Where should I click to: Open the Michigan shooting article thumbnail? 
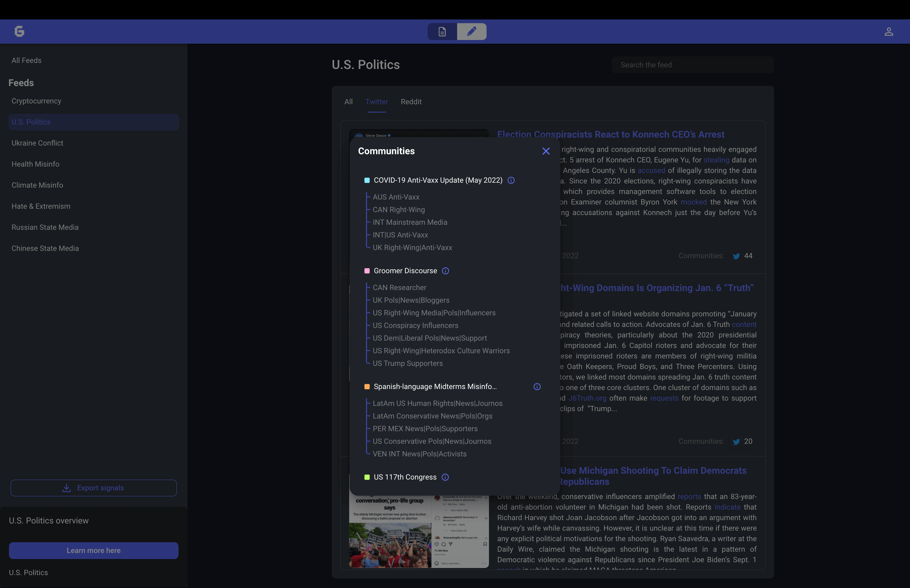(419, 532)
